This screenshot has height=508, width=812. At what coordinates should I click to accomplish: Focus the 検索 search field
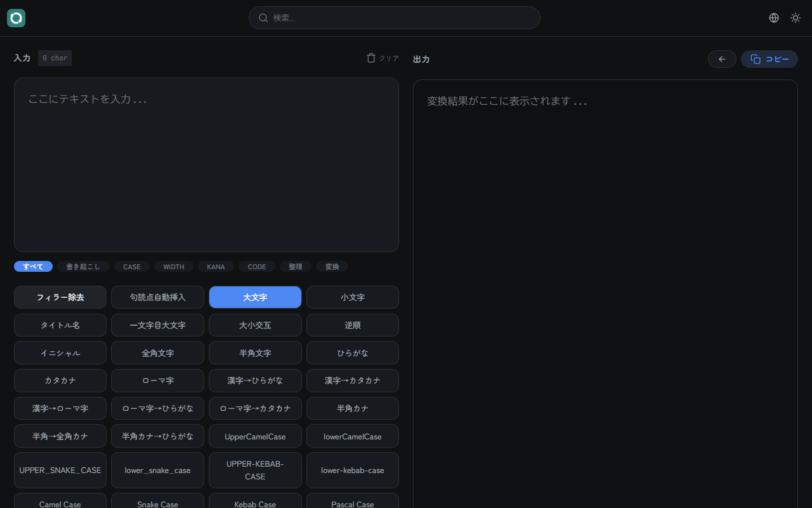coord(395,18)
